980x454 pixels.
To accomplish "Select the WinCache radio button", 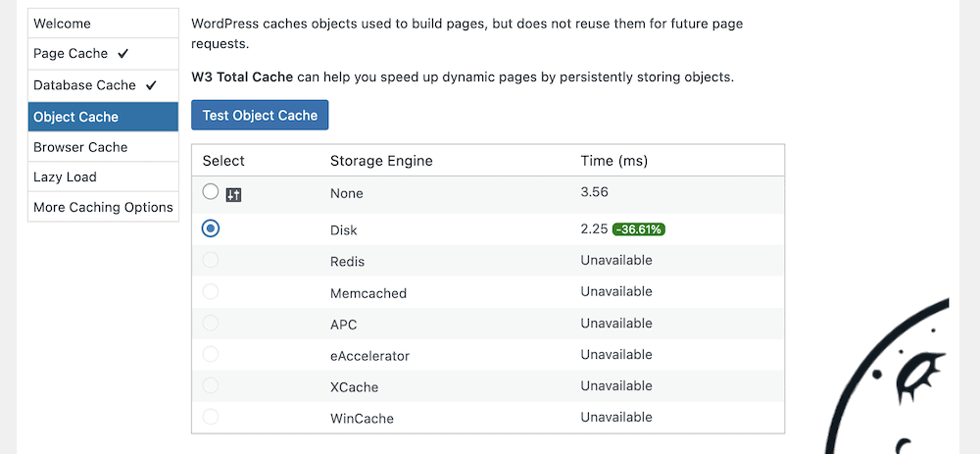I will tap(211, 417).
